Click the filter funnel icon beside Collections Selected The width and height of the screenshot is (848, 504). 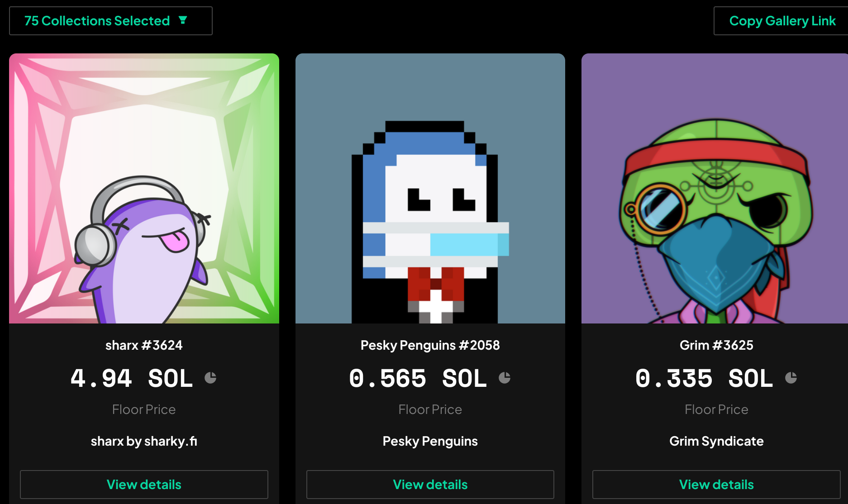183,20
